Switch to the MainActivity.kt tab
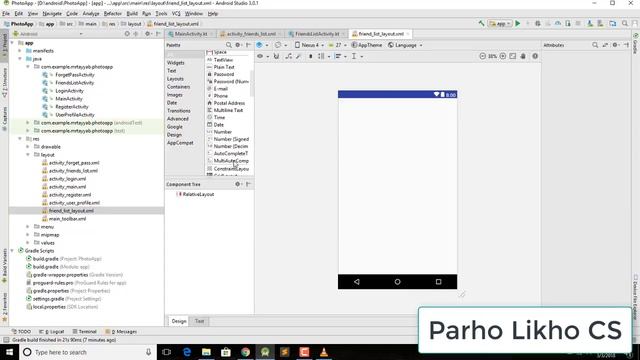Image resolution: width=640 pixels, height=360 pixels. pyautogui.click(x=191, y=34)
